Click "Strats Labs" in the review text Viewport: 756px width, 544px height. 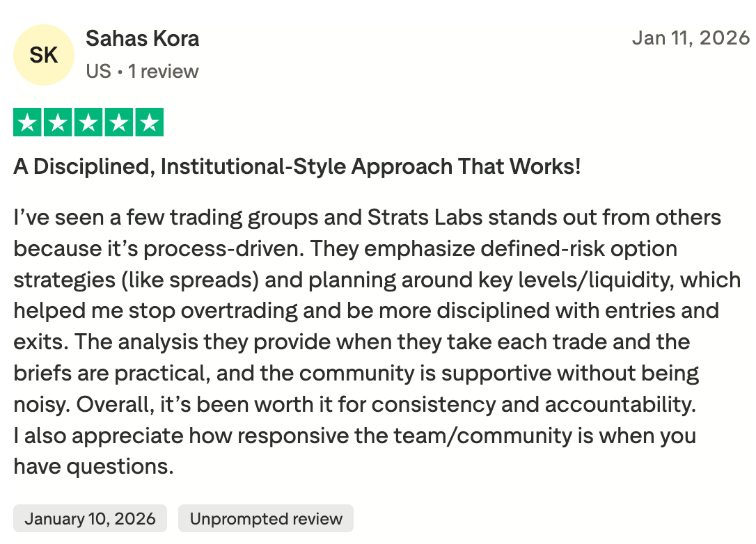tap(424, 218)
